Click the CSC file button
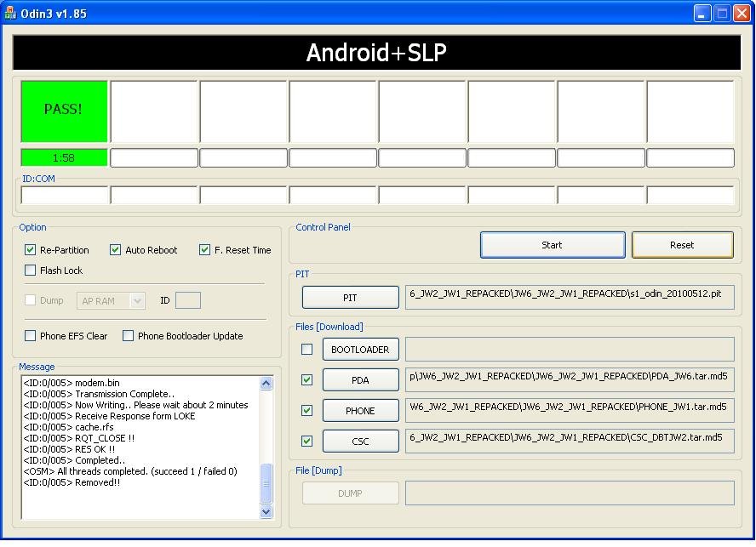 click(x=361, y=441)
